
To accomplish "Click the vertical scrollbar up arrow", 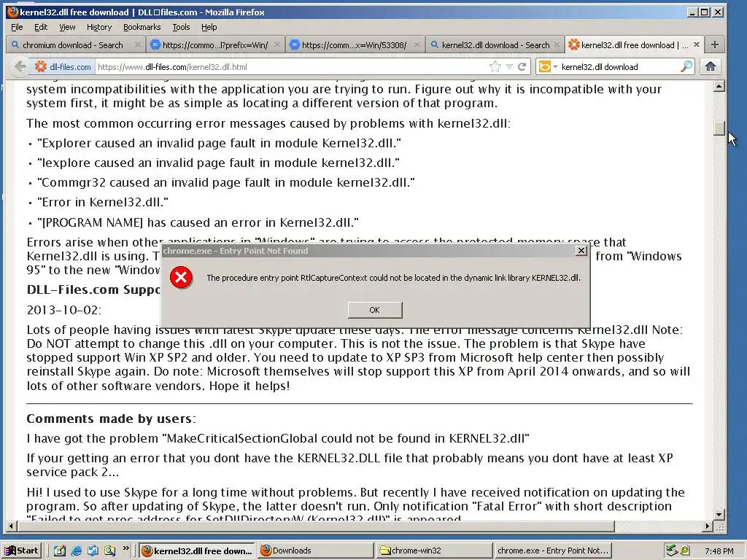I will point(719,86).
